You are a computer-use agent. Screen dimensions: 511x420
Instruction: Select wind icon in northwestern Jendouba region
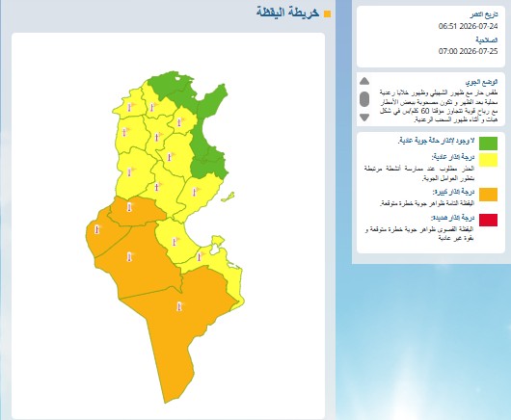pyautogui.click(x=130, y=107)
